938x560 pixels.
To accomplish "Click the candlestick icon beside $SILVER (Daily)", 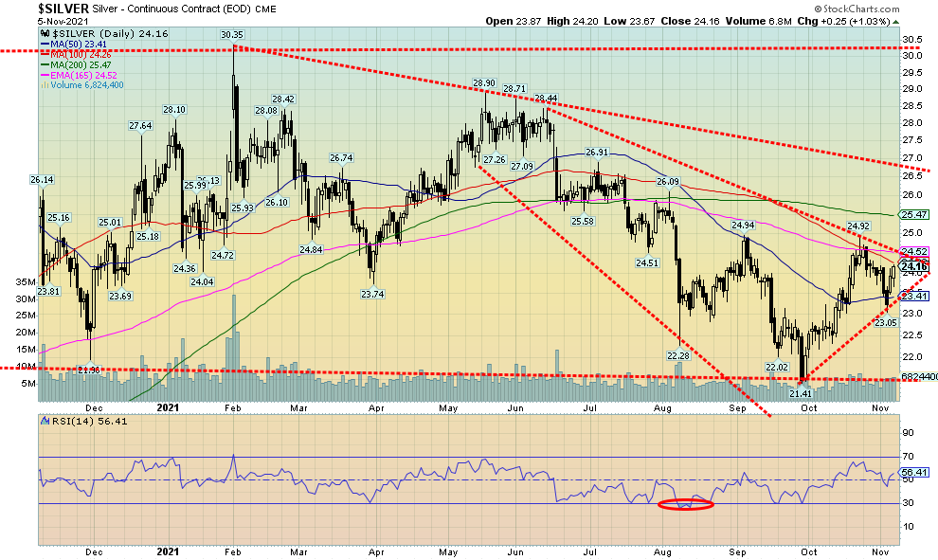I will [44, 33].
